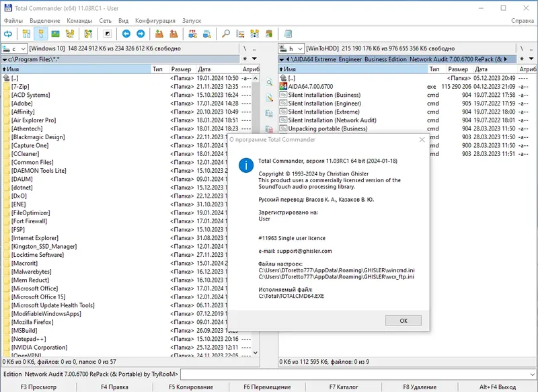Click the move icon in the middle bar
The image size is (538, 392).
270,129
